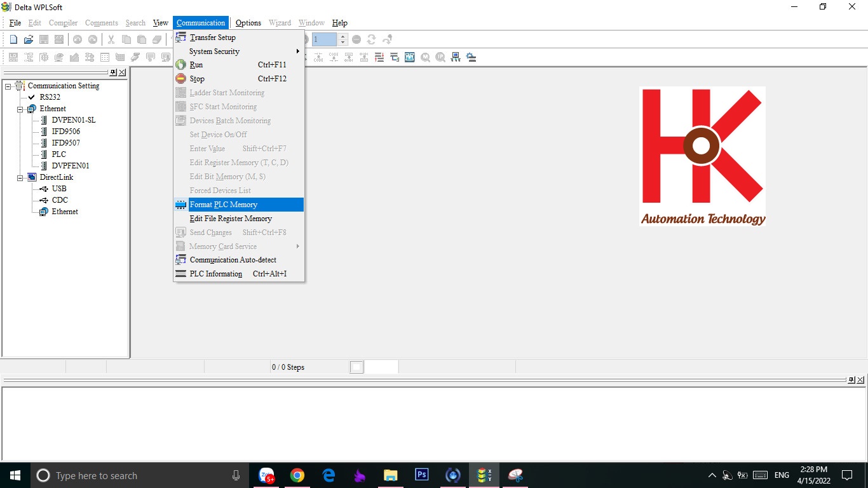The image size is (868, 488).
Task: Select the checked RS232 connection
Action: coord(50,97)
